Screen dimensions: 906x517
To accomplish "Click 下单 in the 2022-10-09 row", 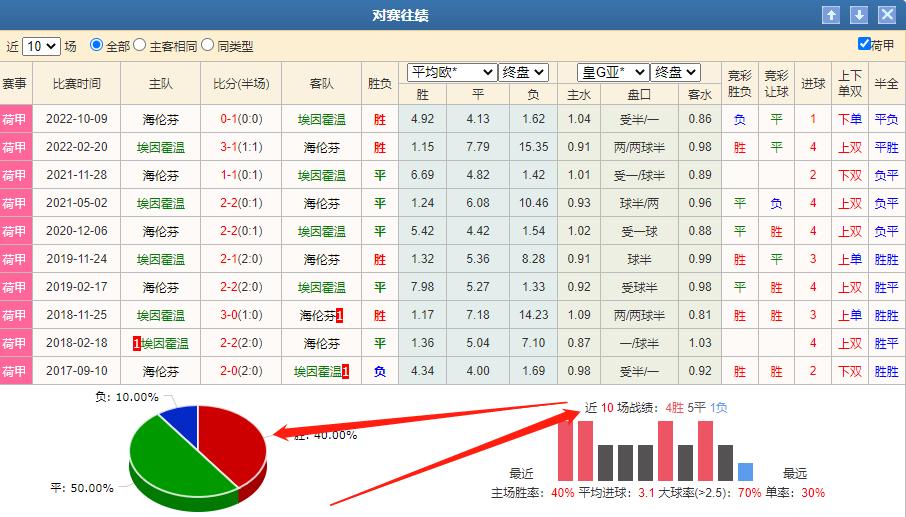I will click(x=850, y=120).
